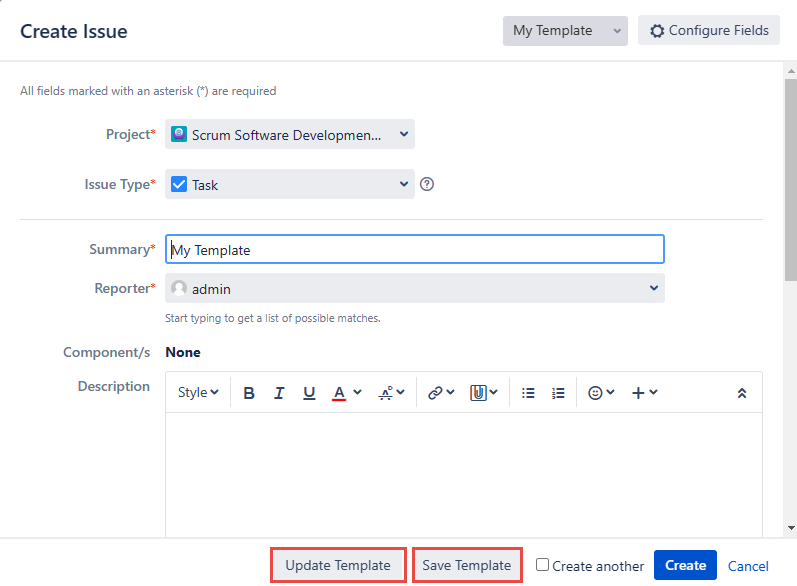Open the attachment dropdown icon
The image size is (797, 586).
[484, 393]
